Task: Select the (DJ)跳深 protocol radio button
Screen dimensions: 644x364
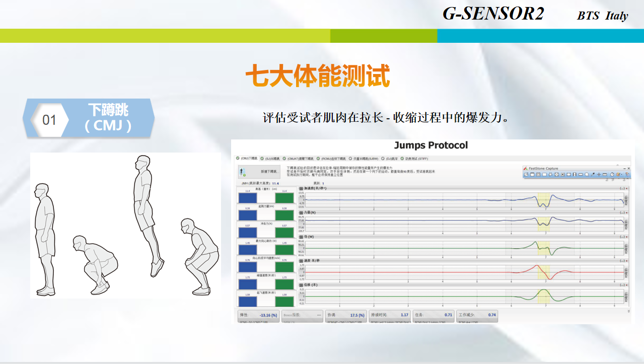Action: [382, 159]
